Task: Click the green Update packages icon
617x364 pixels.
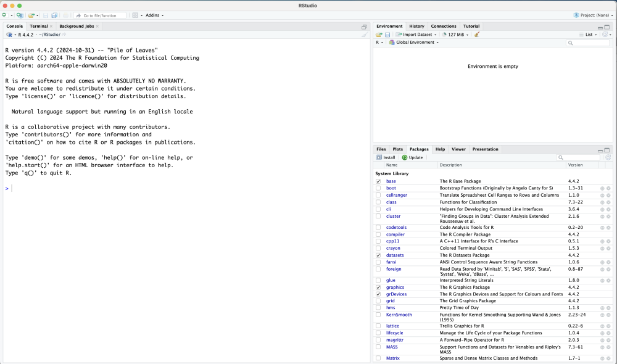Action: click(405, 157)
